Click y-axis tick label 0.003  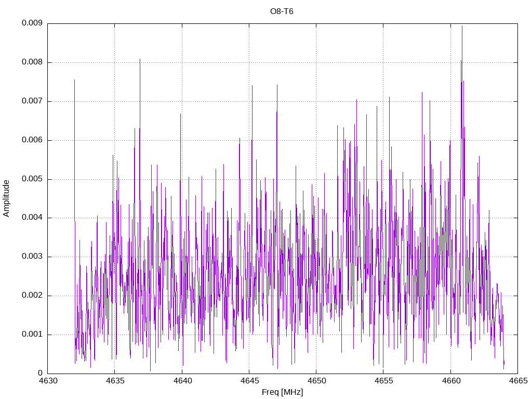point(32,257)
